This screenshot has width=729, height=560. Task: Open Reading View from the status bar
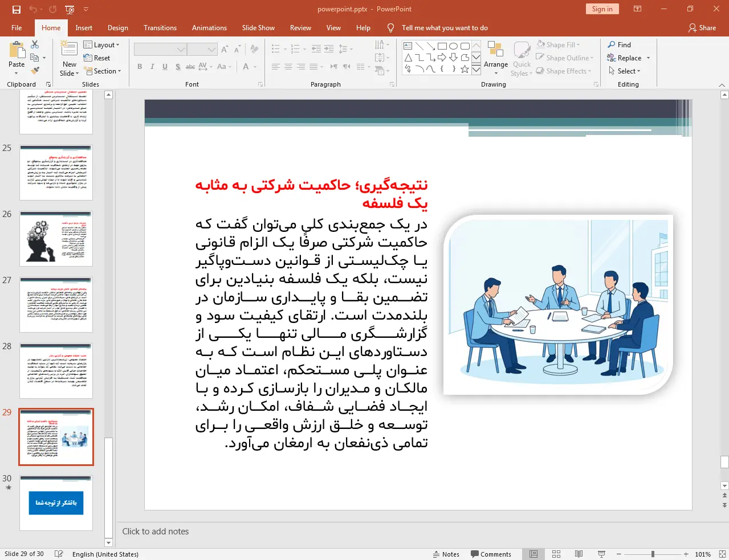coord(579,554)
